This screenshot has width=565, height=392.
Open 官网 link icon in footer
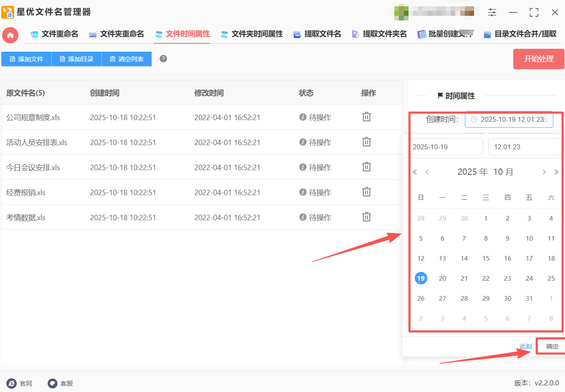[x=12, y=383]
